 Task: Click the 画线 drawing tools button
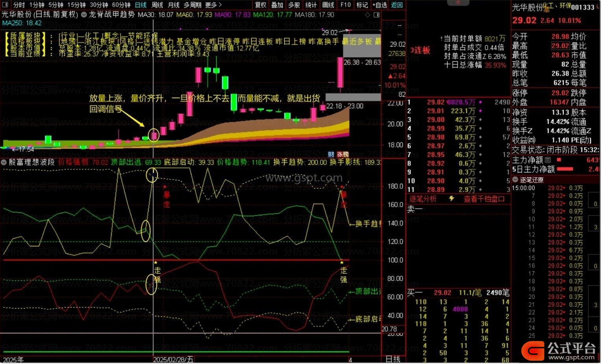pos(328,5)
